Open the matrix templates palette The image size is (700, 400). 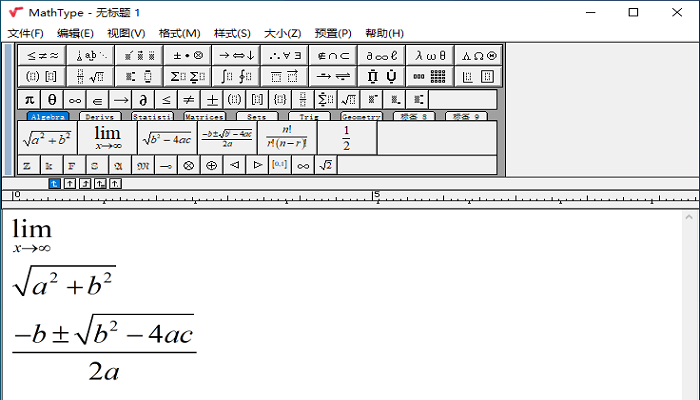tap(430, 76)
